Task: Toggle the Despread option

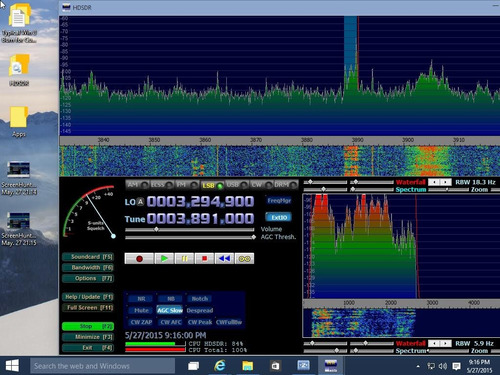Action: (200, 310)
